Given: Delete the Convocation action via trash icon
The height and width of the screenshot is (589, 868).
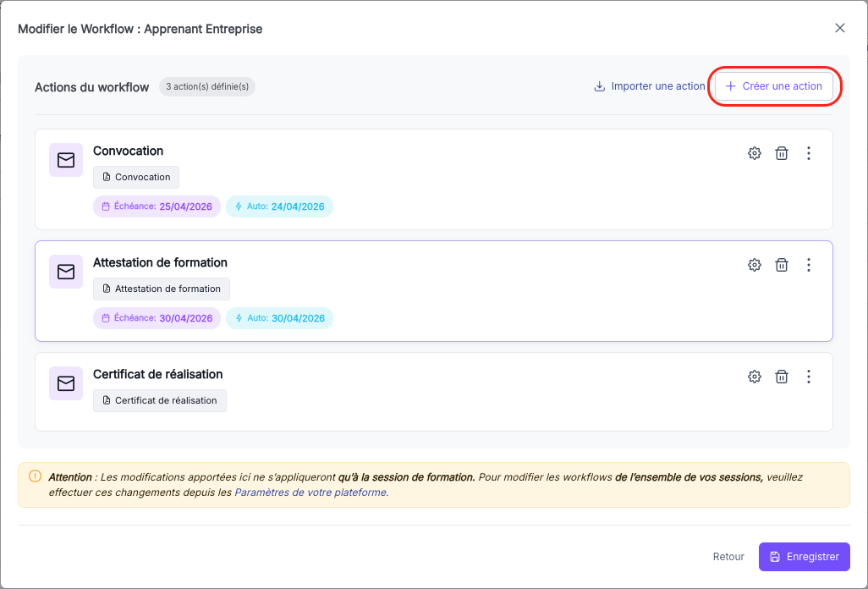Looking at the screenshot, I should (x=781, y=153).
